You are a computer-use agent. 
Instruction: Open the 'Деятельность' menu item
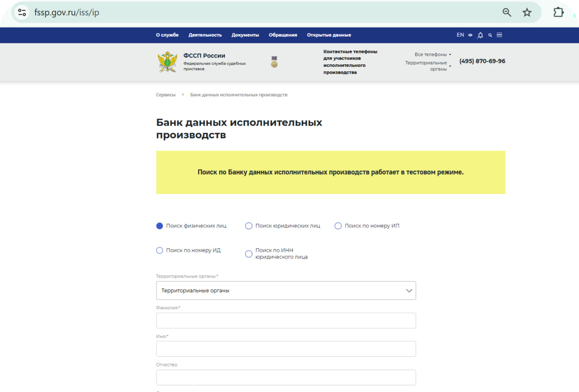point(205,35)
